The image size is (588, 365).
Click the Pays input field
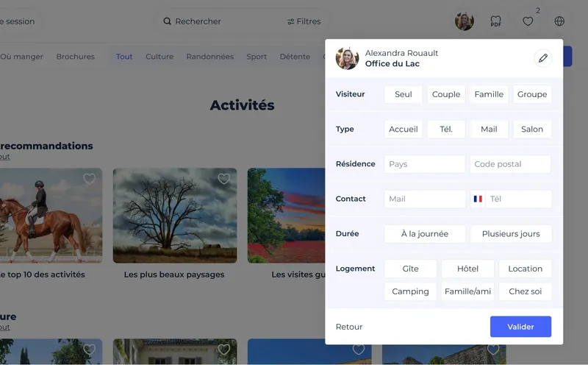click(425, 164)
